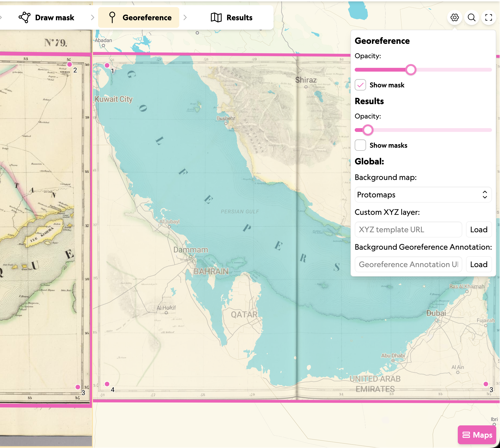
Task: Adjust the Georeference opacity slider handle
Action: (411, 70)
